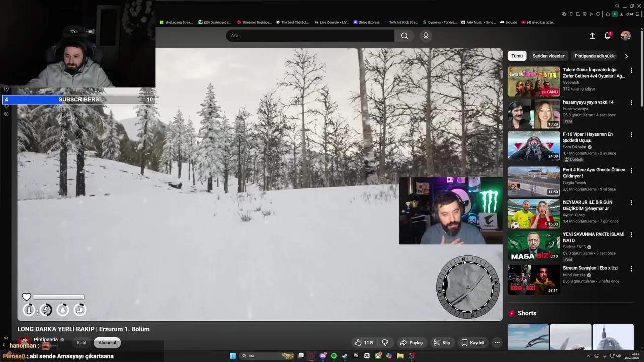Open options menu for Ferit 4 Kere video
Viewport: 644px width, 362px height.
tap(631, 170)
